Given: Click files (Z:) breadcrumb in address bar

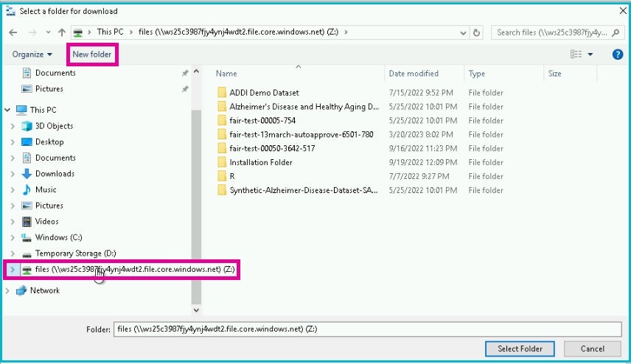Looking at the screenshot, I should 238,32.
